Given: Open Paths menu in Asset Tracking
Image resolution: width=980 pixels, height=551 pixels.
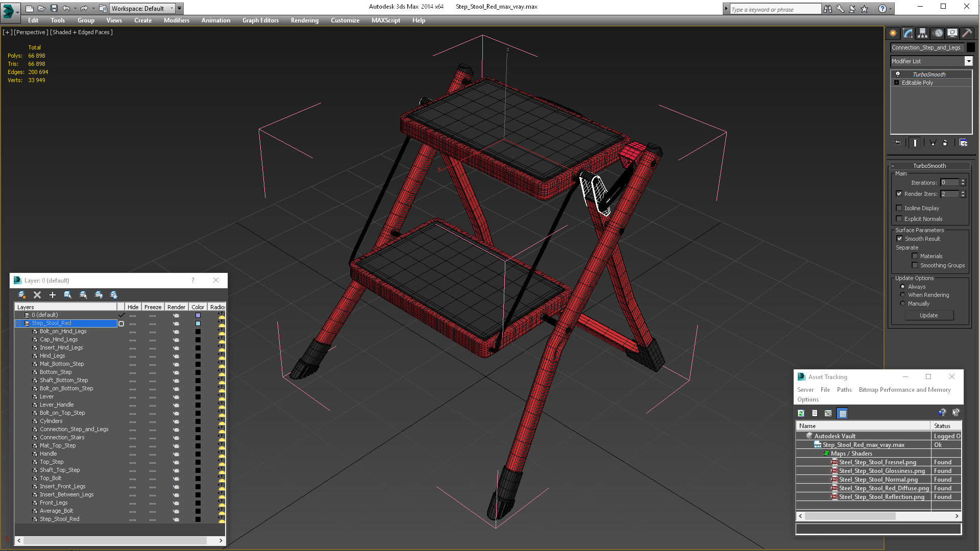Looking at the screenshot, I should pyautogui.click(x=844, y=390).
